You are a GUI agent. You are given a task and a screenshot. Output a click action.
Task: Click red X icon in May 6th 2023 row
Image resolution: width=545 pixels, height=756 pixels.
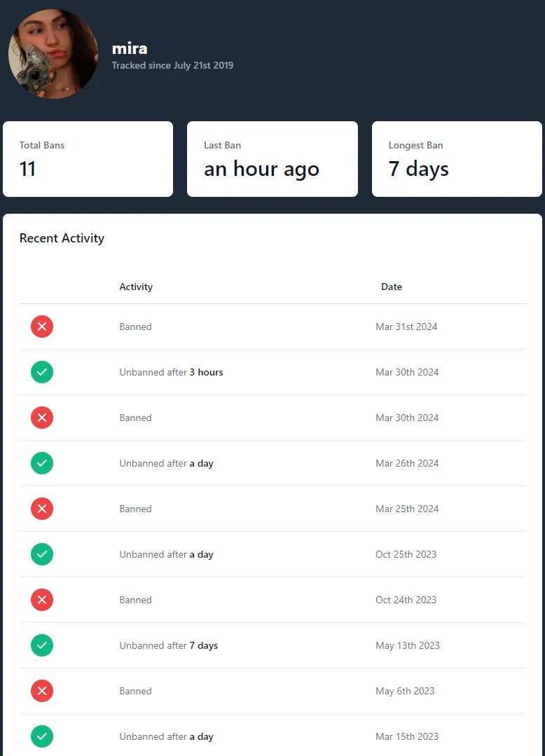42,691
